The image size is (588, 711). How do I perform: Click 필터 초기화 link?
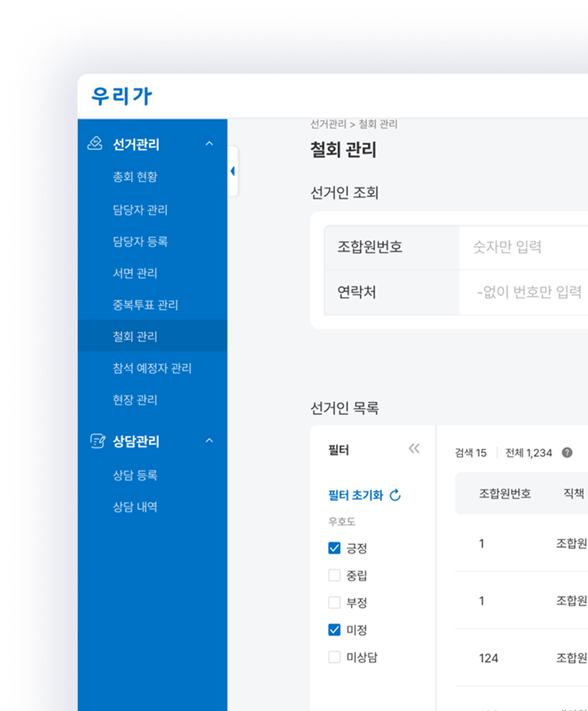tap(356, 495)
